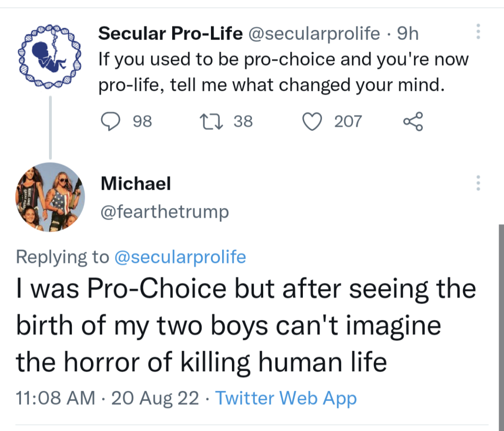Viewport: 504px width, 431px height.
Task: Open more options for Secular Pro-Life tweet
Action: [478, 32]
